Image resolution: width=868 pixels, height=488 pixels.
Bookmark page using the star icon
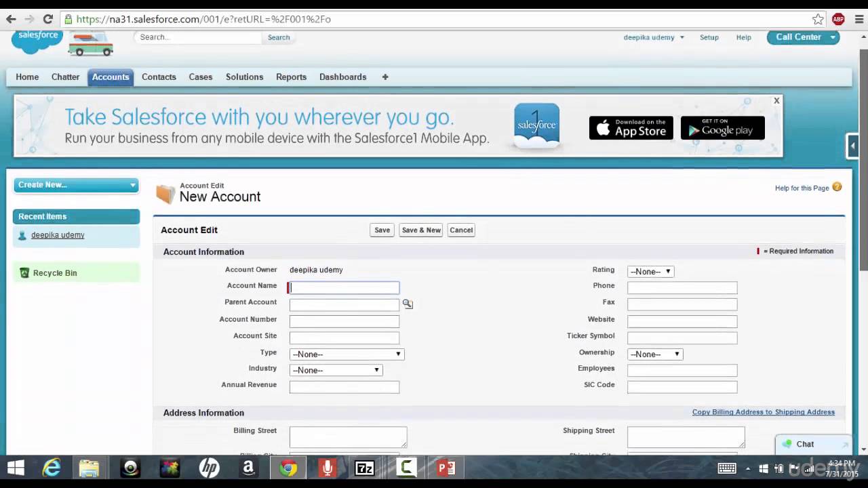818,19
